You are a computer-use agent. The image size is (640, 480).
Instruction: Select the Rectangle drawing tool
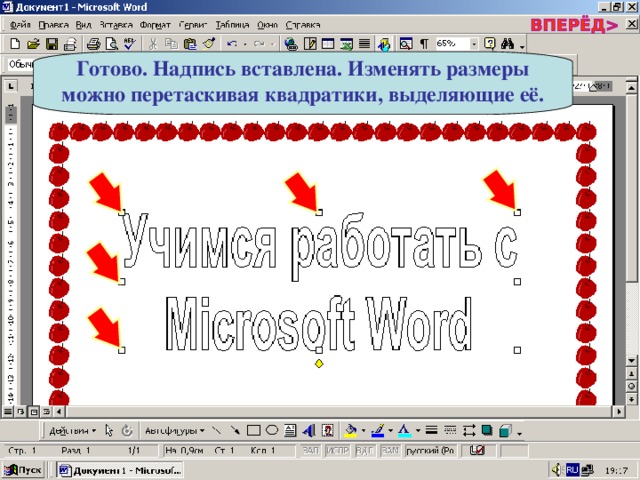[253, 430]
